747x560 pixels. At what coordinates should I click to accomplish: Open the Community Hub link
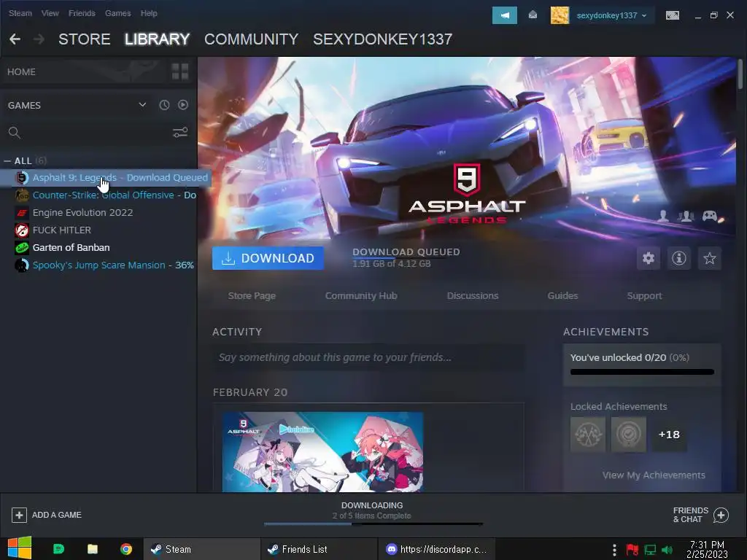[361, 296]
